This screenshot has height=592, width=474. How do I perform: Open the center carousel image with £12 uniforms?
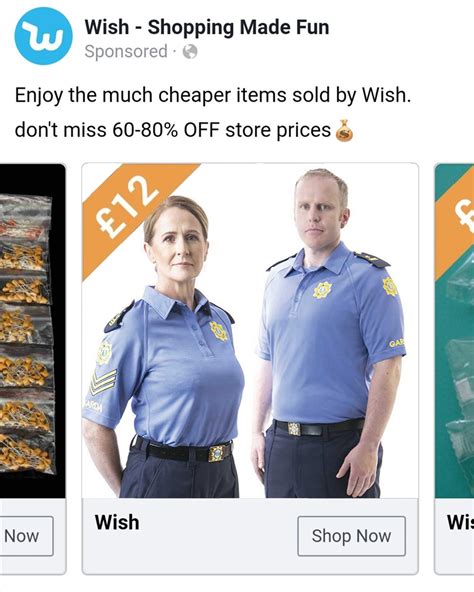point(250,331)
